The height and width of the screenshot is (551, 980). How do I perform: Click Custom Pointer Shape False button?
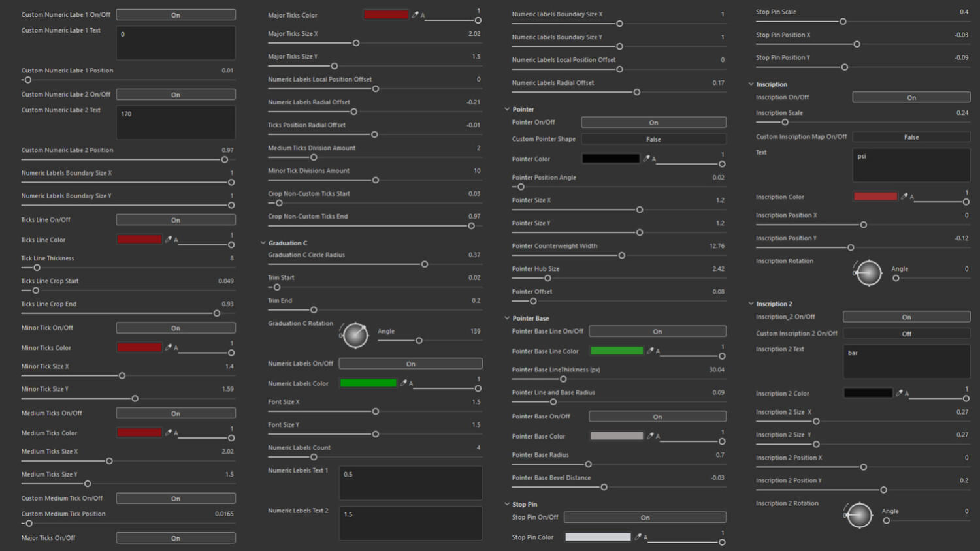[653, 139]
